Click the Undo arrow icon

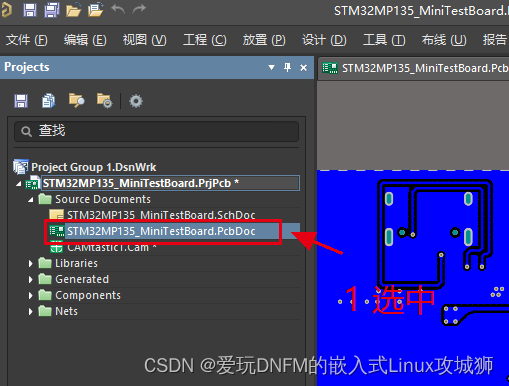pos(118,9)
